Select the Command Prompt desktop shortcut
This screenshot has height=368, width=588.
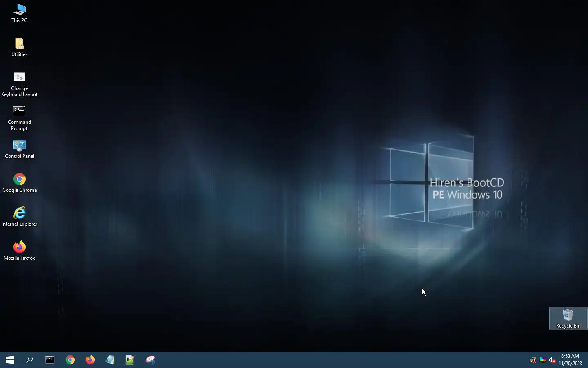point(19,119)
